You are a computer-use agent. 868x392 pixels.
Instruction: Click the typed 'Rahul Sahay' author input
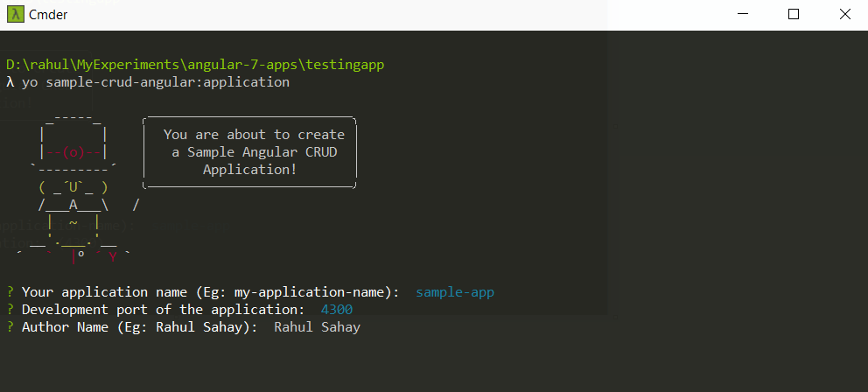click(318, 327)
